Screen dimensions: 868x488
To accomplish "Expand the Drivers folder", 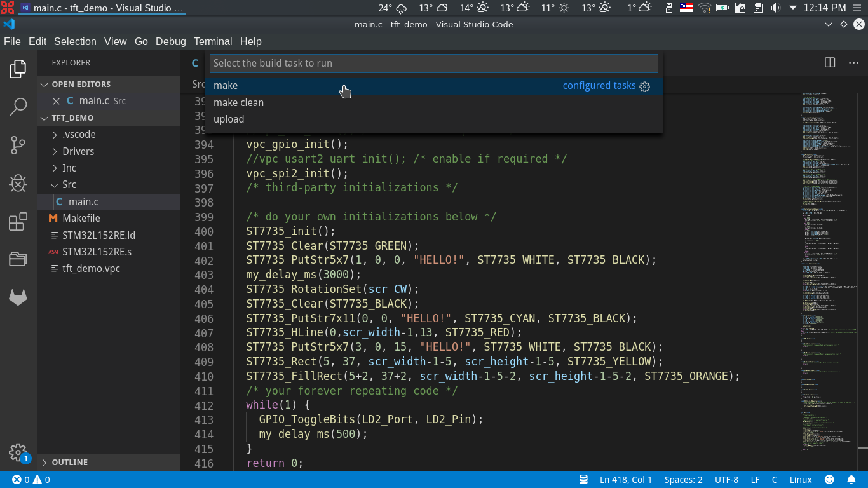I will point(78,151).
